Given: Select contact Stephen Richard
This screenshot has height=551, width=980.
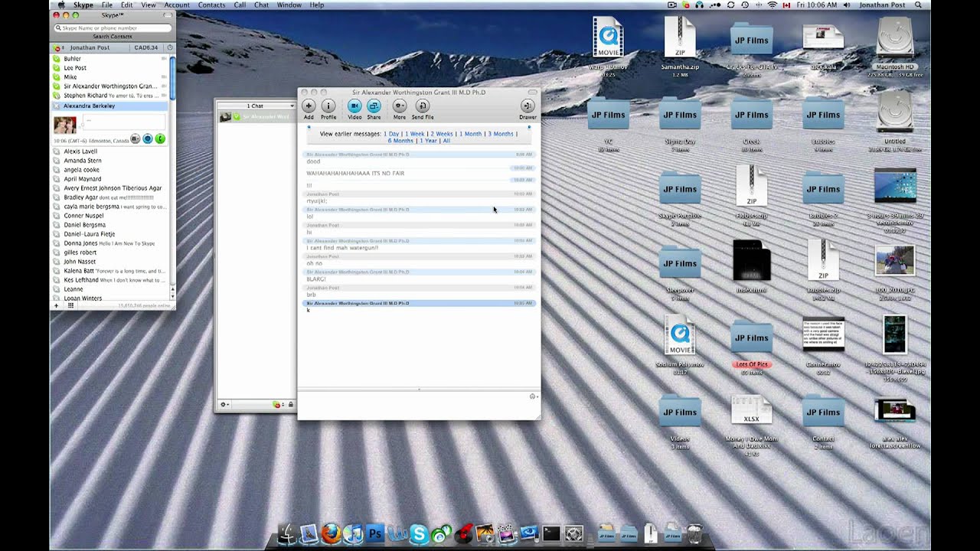Looking at the screenshot, I should [x=109, y=96].
